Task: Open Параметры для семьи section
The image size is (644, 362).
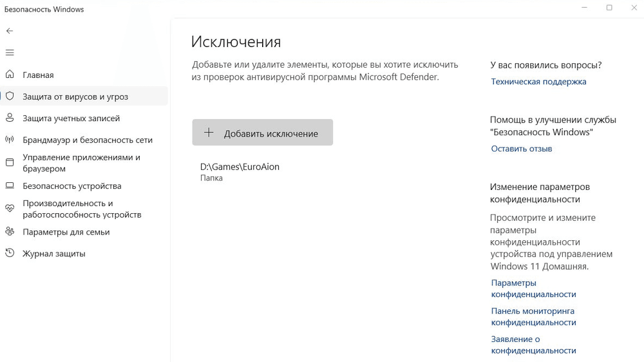Action: coord(66,232)
